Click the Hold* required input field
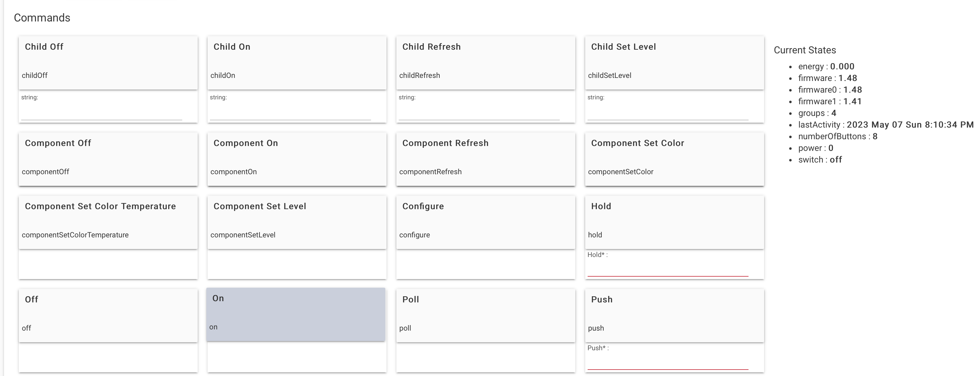980x376 pixels. coord(668,269)
